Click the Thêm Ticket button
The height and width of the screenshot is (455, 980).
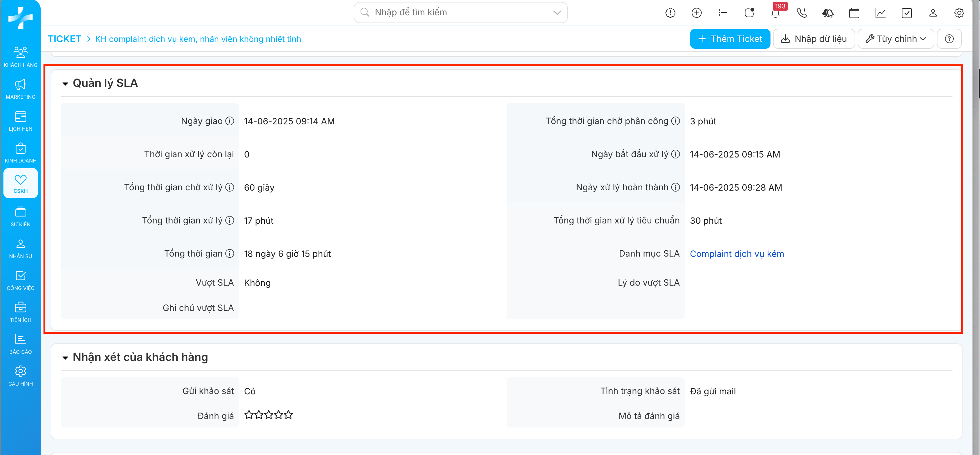click(x=730, y=39)
